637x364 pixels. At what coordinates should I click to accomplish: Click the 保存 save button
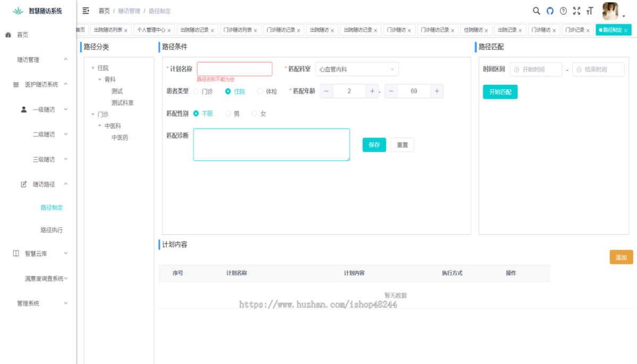374,145
